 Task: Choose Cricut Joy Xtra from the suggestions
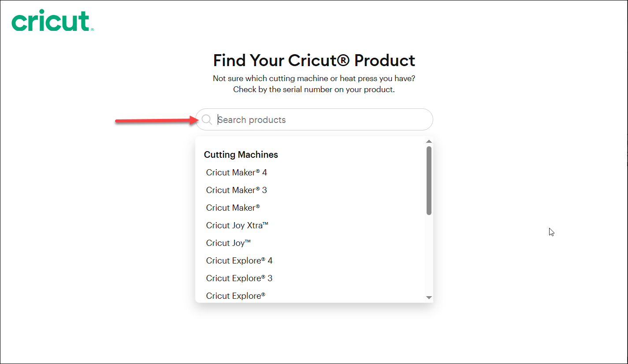pyautogui.click(x=237, y=225)
